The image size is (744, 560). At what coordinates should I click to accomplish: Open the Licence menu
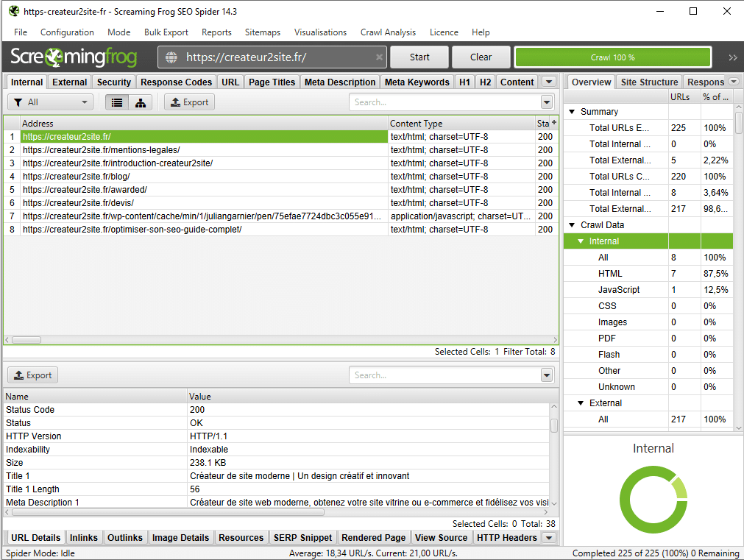(444, 32)
